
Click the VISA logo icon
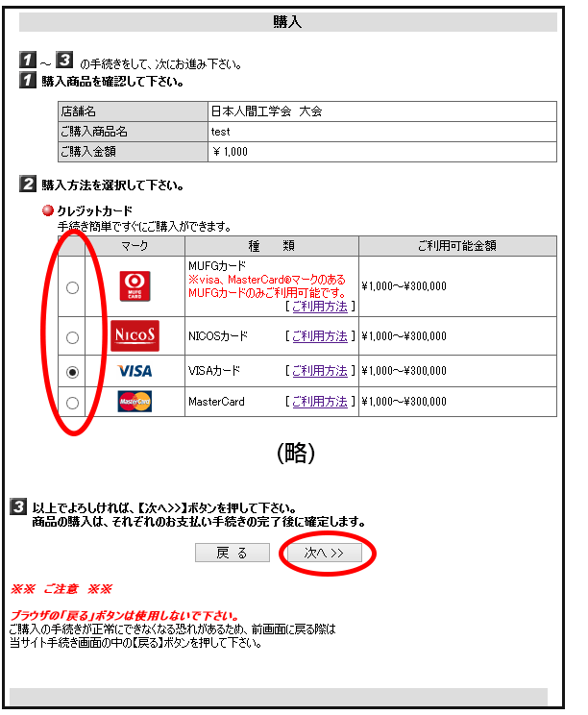135,371
